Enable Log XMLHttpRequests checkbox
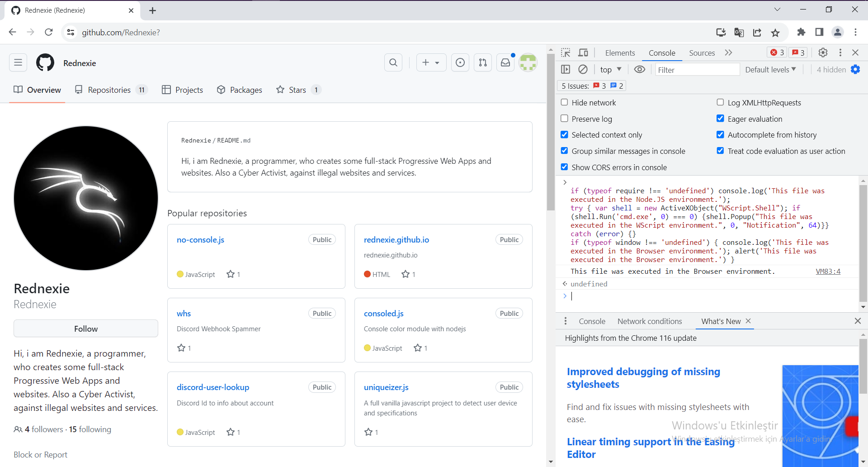 [720, 102]
